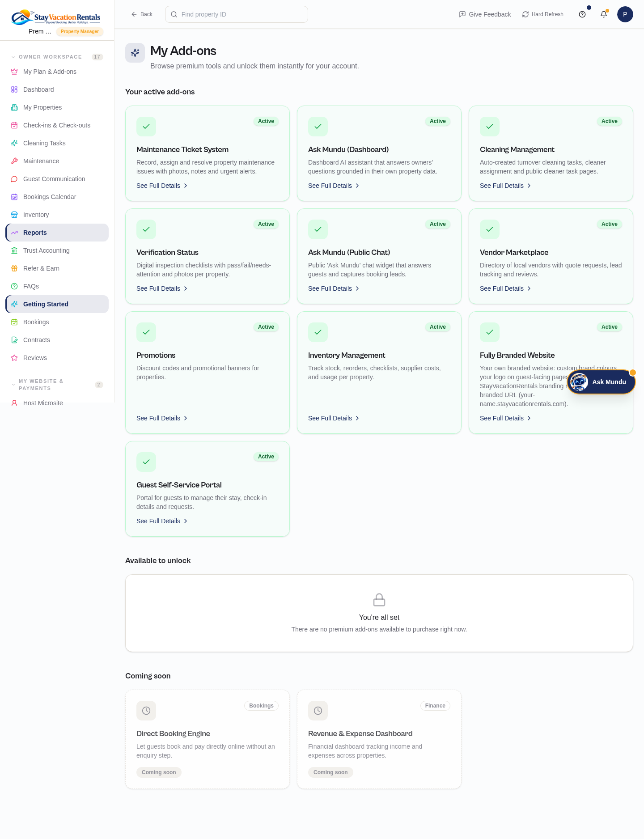Go to Dashboard in sidebar
The width and height of the screenshot is (644, 839).
pyautogui.click(x=57, y=89)
